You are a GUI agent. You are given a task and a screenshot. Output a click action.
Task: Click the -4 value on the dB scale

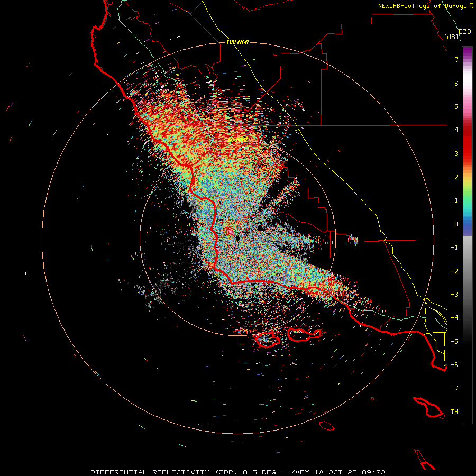pos(454,318)
